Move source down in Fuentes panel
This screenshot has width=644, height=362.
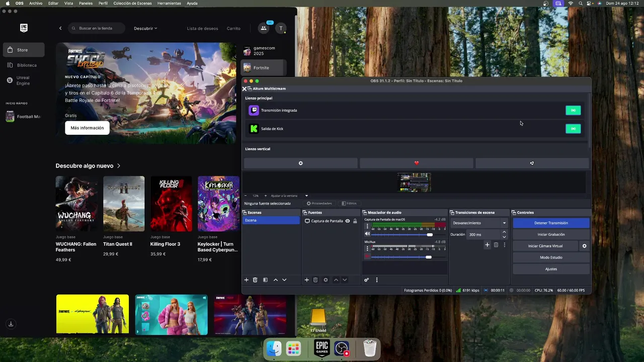click(x=345, y=280)
